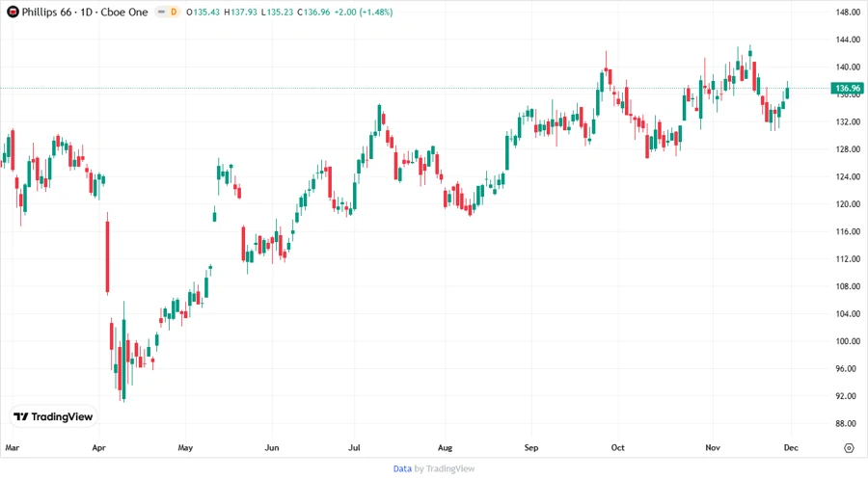Image resolution: width=868 pixels, height=480 pixels.
Task: Click the May label on time axis
Action: [185, 448]
